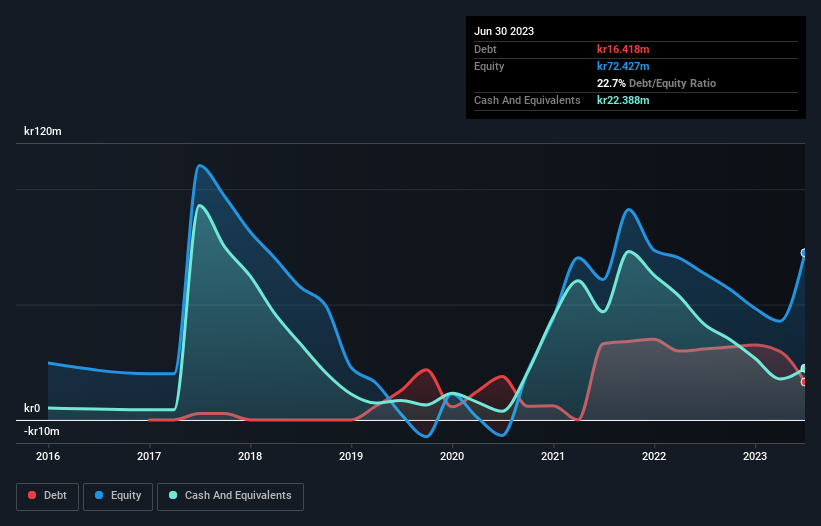Toggle the Equity series legend button
Image resolution: width=821 pixels, height=526 pixels.
[118, 496]
